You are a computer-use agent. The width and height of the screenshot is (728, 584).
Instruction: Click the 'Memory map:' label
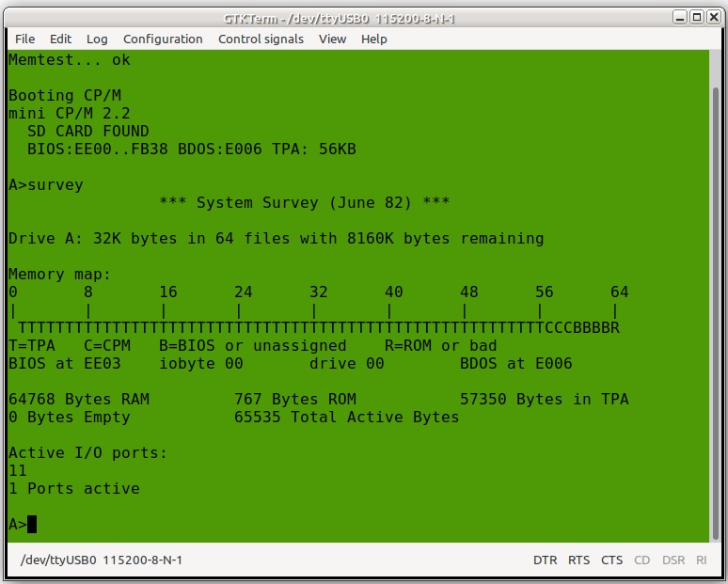(x=60, y=275)
